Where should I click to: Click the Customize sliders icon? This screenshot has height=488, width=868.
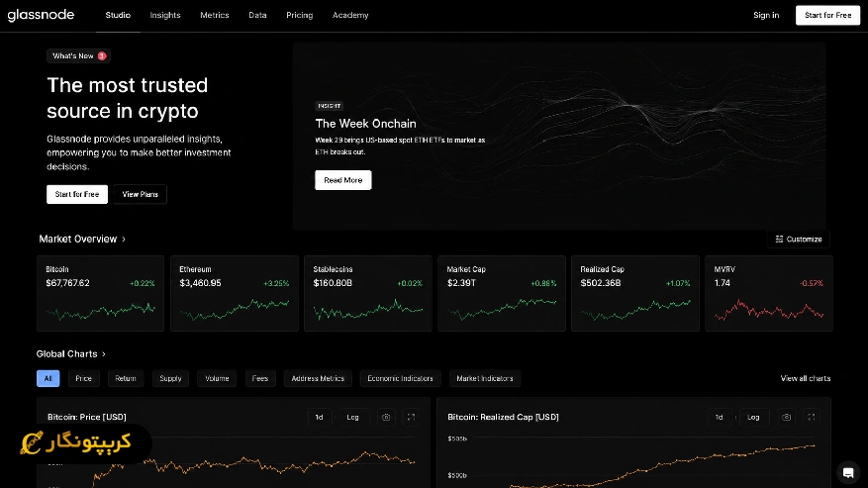pyautogui.click(x=779, y=240)
